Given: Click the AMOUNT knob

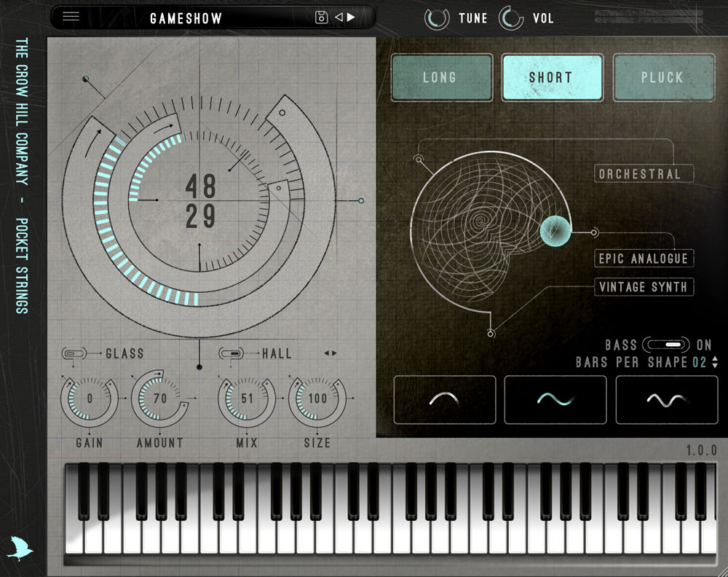Looking at the screenshot, I should pos(159,399).
